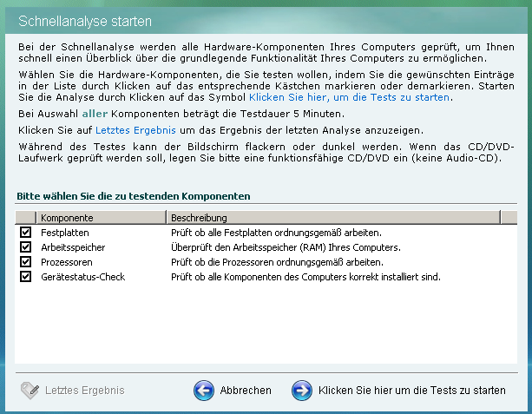The image size is (532, 414).
Task: Click the 'Schnellanalyse starten' title
Action: tap(85, 21)
